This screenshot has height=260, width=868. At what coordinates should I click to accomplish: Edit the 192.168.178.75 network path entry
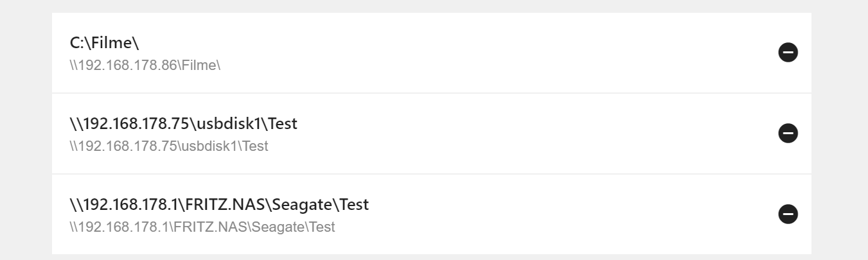[432, 134]
